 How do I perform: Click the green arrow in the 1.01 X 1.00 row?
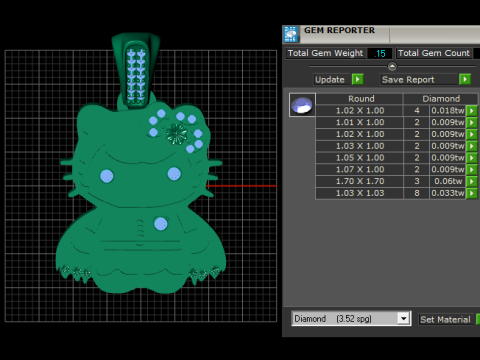click(x=471, y=123)
